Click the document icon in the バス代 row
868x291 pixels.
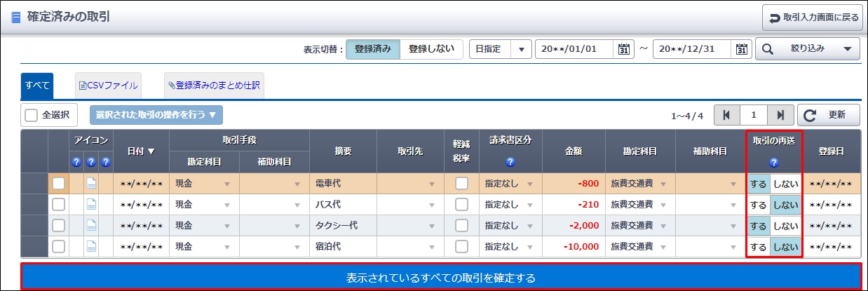pyautogui.click(x=90, y=205)
